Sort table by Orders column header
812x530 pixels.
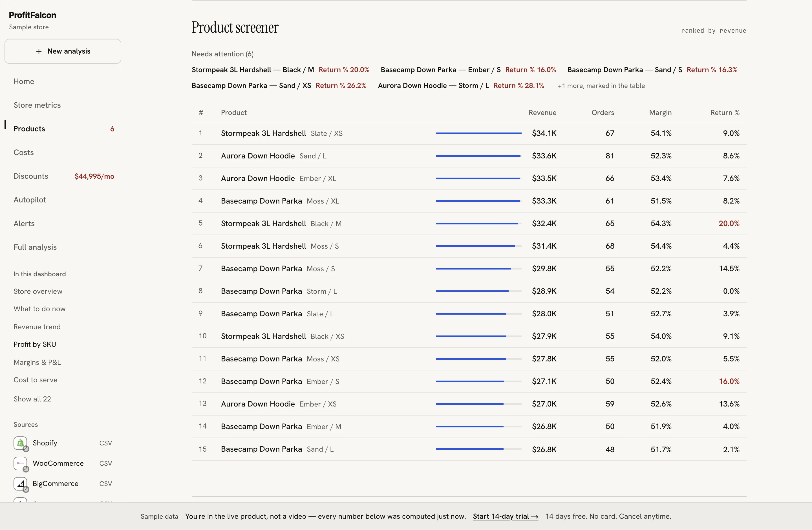[603, 112]
